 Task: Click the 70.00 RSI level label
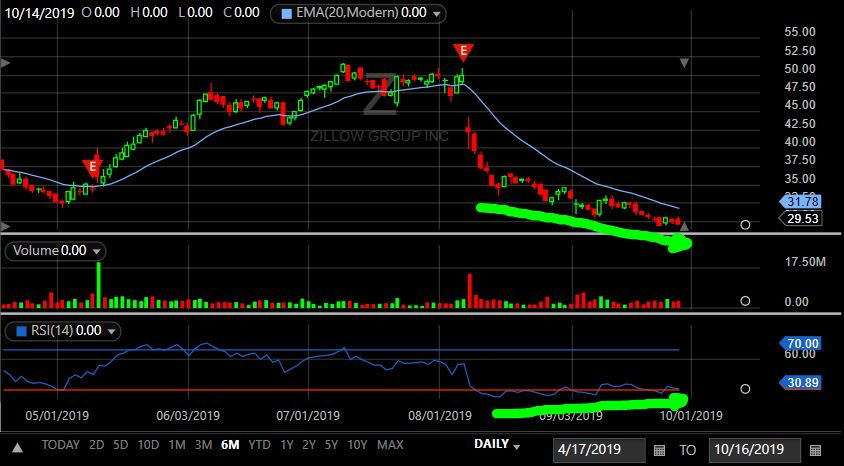pos(800,343)
